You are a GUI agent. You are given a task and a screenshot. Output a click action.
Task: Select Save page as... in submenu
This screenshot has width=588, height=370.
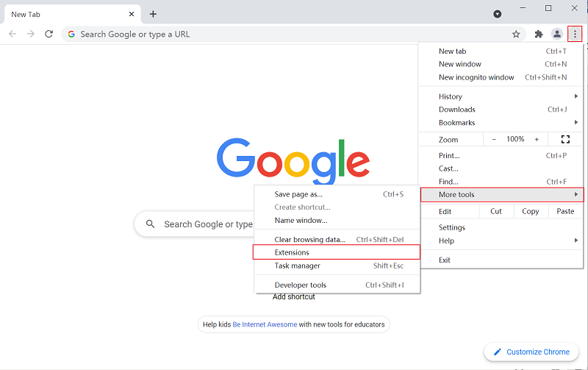tap(337, 194)
